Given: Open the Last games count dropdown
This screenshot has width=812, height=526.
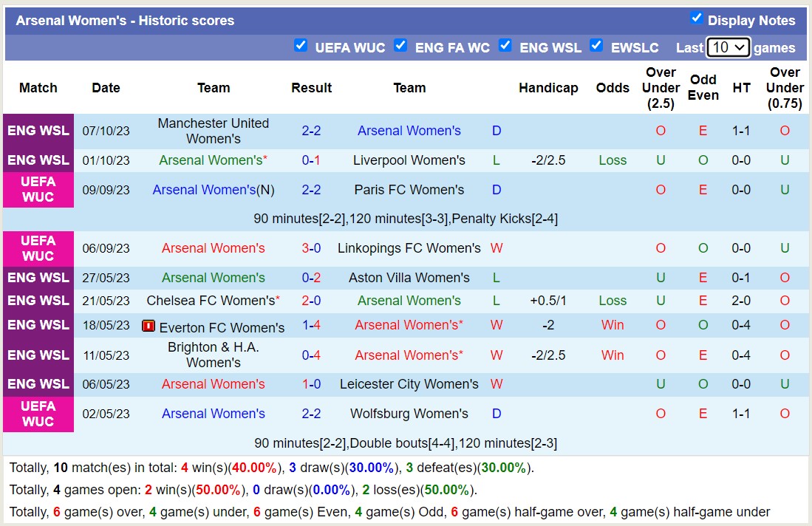Looking at the screenshot, I should [728, 47].
